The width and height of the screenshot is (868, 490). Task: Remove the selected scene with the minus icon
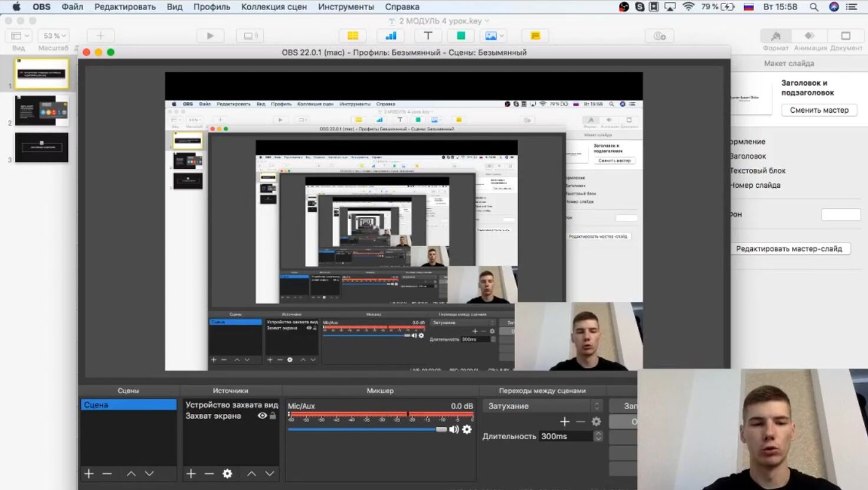click(107, 473)
